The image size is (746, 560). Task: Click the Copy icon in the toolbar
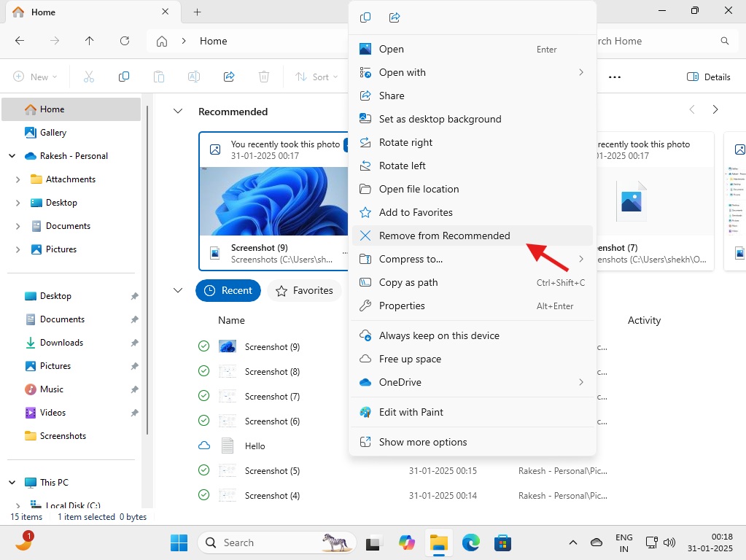click(123, 76)
